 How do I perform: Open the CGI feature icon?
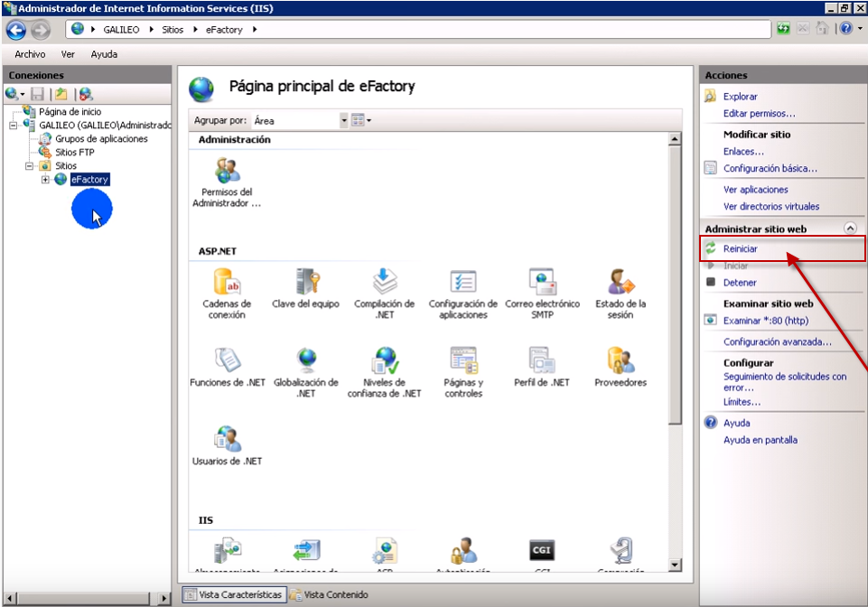(541, 550)
